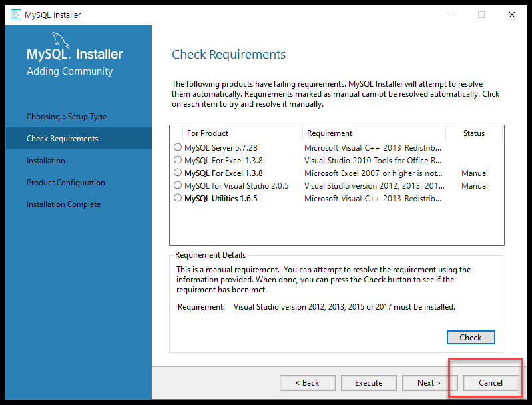
Task: Click the MySQL for Visual Studio 2.0.5 product name
Action: [x=236, y=186]
